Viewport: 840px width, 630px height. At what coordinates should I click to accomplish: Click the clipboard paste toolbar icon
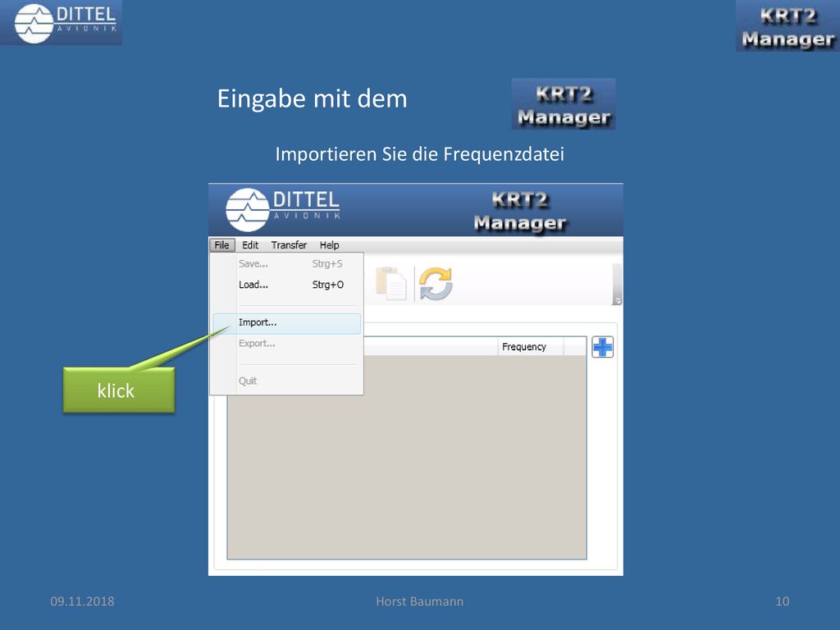391,283
